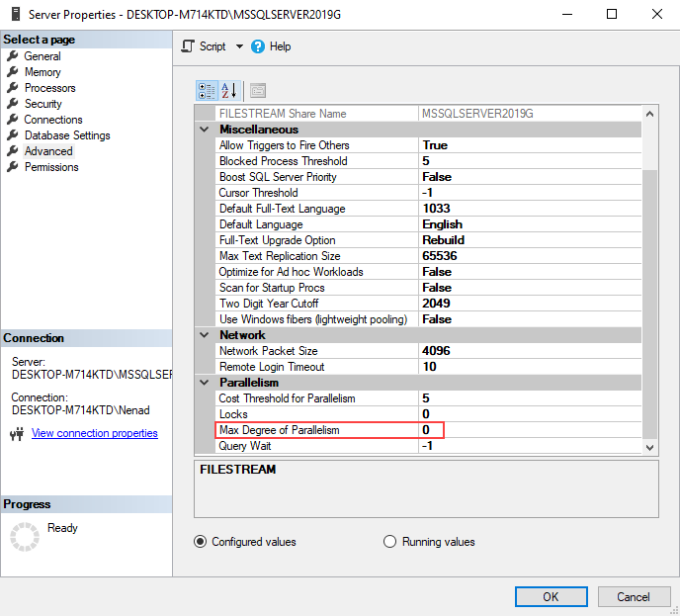Click the Query Wait value field
Image resolution: width=680 pixels, height=616 pixels.
point(529,446)
